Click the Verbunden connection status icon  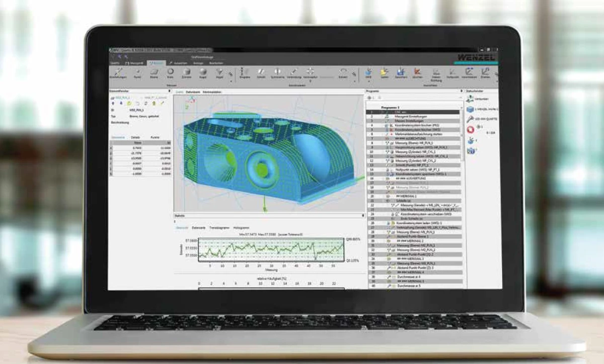click(x=470, y=100)
